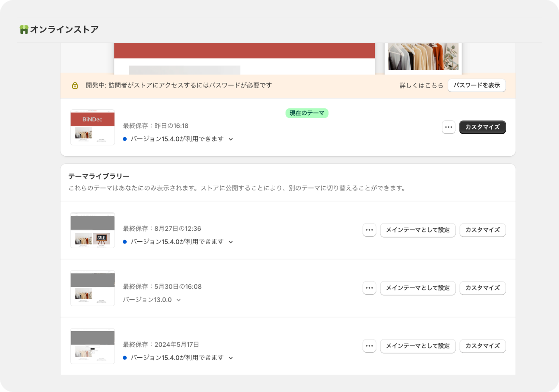
Task: Customize the 5月30日 theme
Action: coord(482,288)
